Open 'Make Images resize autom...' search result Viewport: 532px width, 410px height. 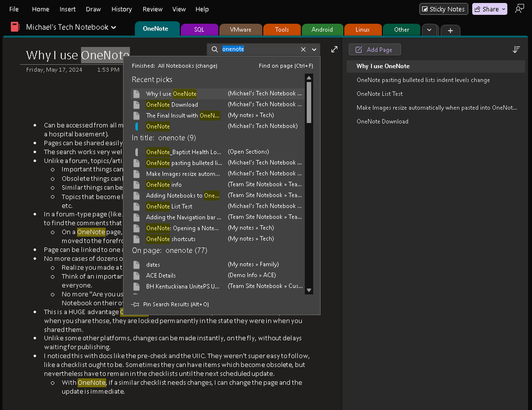click(217, 174)
